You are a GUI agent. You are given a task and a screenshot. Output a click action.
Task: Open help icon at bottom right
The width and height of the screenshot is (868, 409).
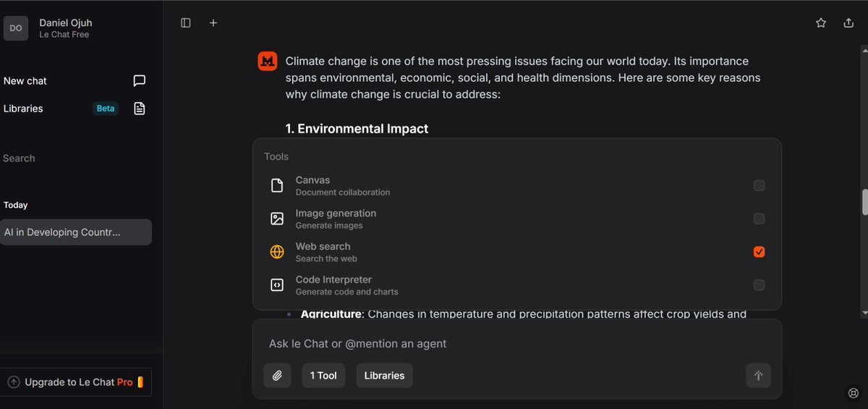[853, 393]
